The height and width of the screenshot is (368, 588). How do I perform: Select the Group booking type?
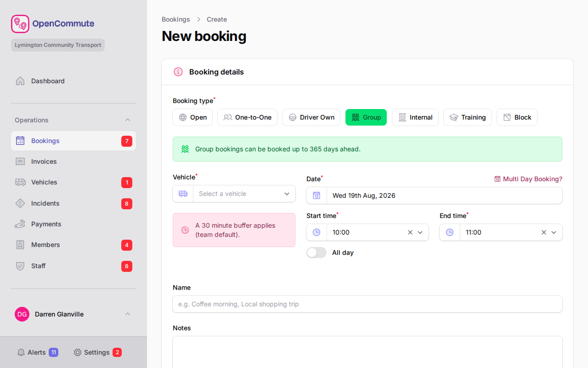pos(366,117)
